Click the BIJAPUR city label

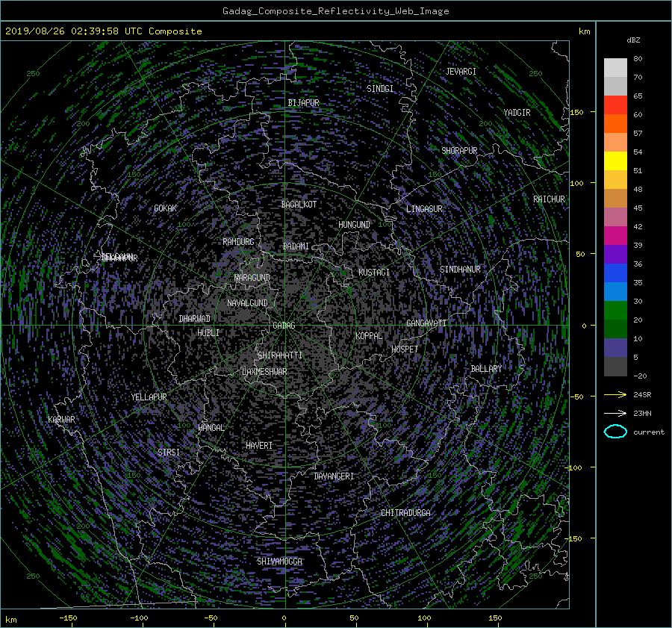tap(303, 103)
